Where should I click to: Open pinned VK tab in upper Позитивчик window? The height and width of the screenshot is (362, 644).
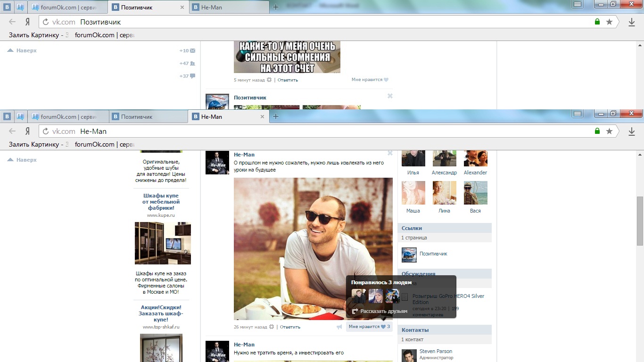point(8,7)
